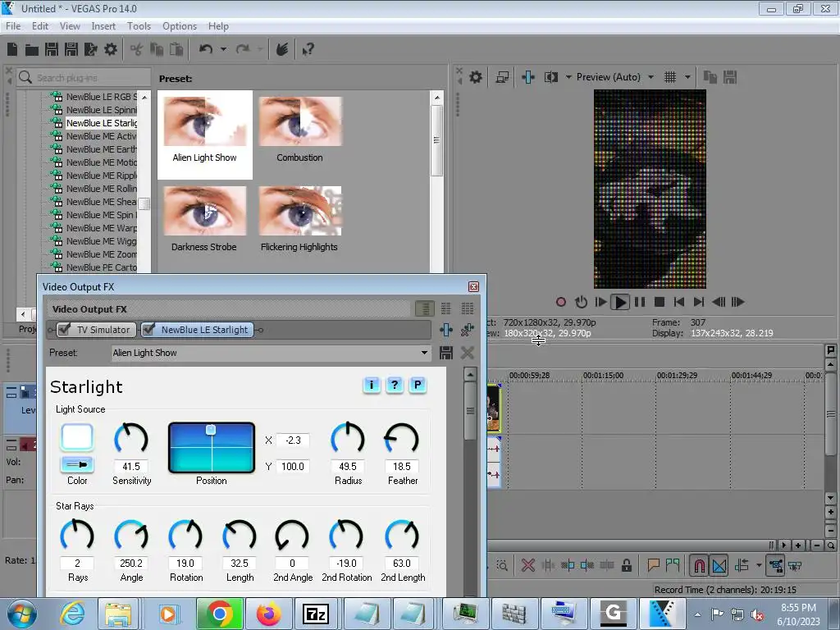The width and height of the screenshot is (840, 630).
Task: Open Google Chrome from the taskbar
Action: pos(220,614)
